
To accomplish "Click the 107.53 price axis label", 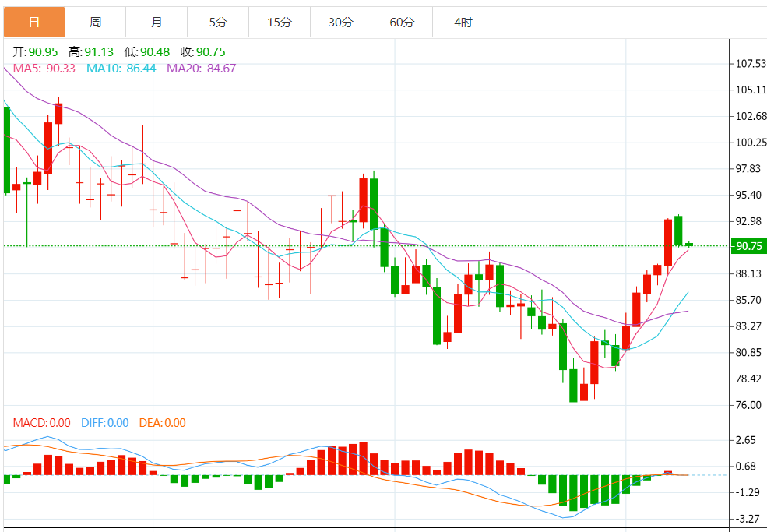I will click(751, 64).
